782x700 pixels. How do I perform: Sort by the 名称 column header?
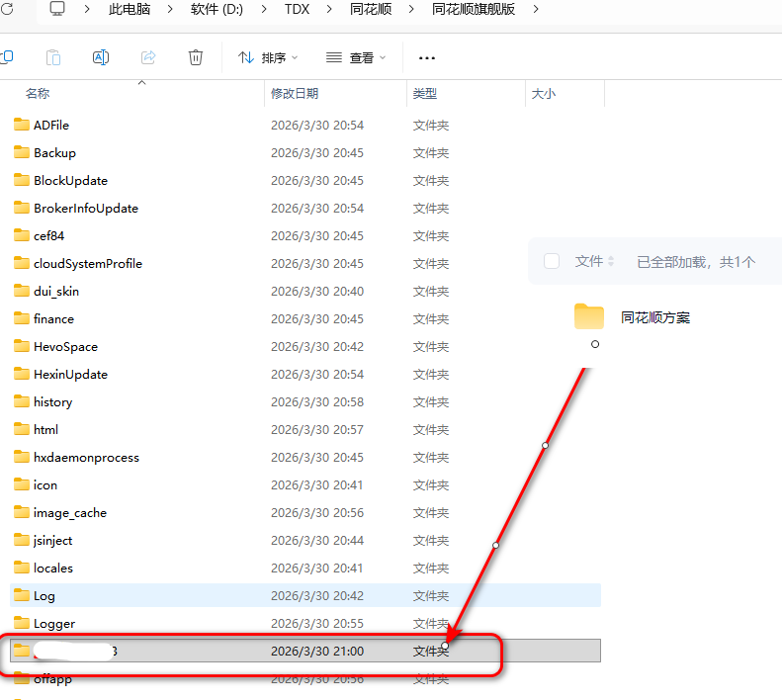(38, 93)
